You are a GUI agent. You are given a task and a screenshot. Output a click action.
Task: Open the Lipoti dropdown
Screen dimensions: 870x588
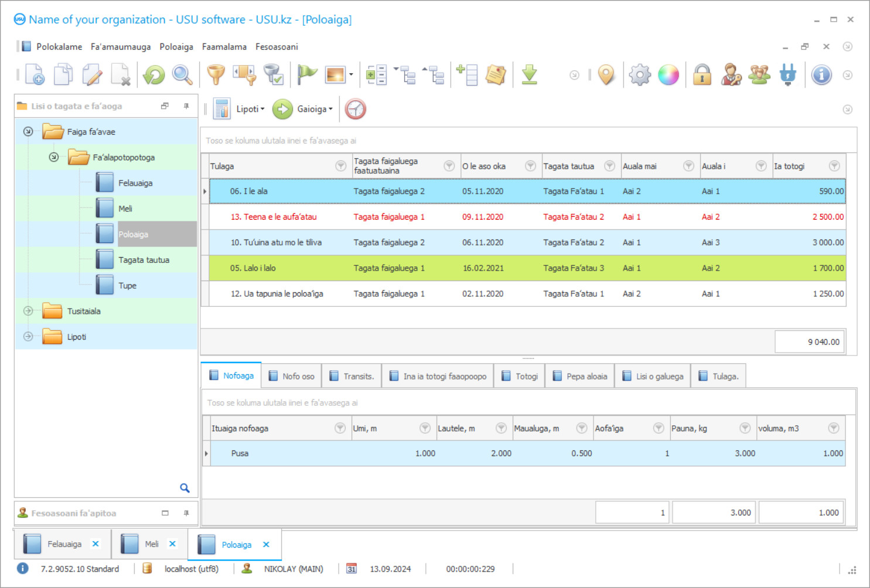[250, 109]
